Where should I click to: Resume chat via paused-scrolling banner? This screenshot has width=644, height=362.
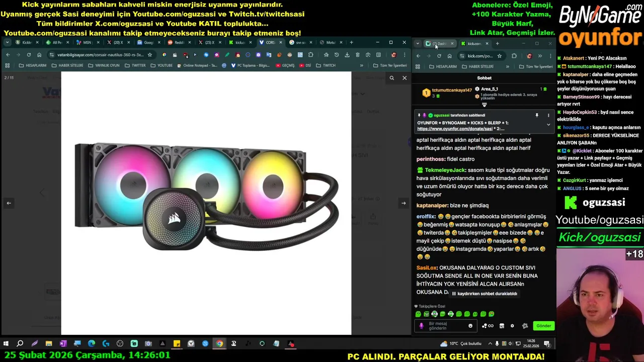coord(485,294)
